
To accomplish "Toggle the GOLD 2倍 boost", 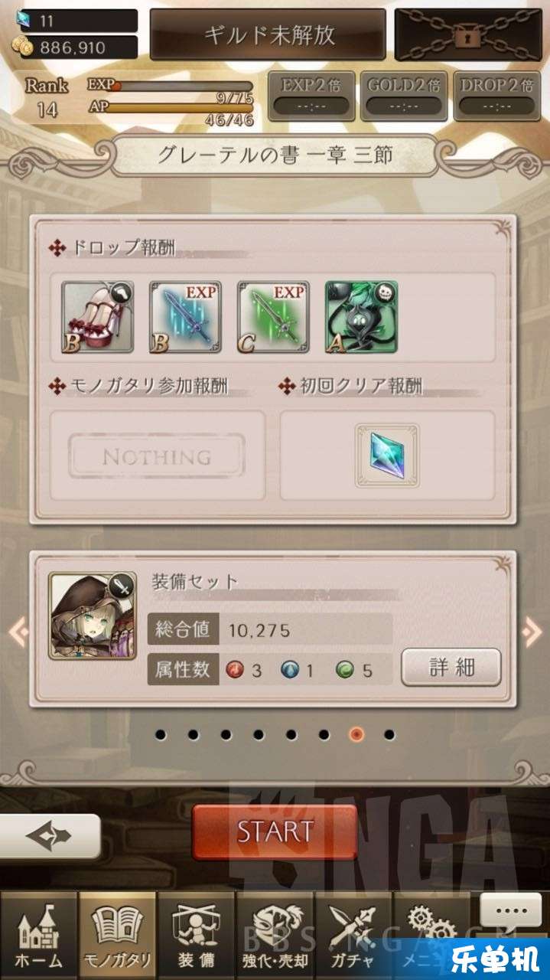I will (404, 96).
